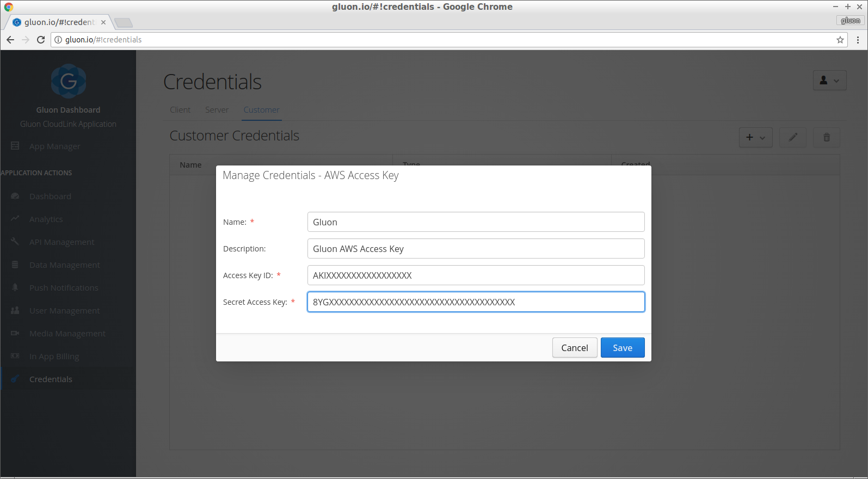Image resolution: width=868 pixels, height=479 pixels.
Task: Click the delete trash icon
Action: tap(826, 137)
